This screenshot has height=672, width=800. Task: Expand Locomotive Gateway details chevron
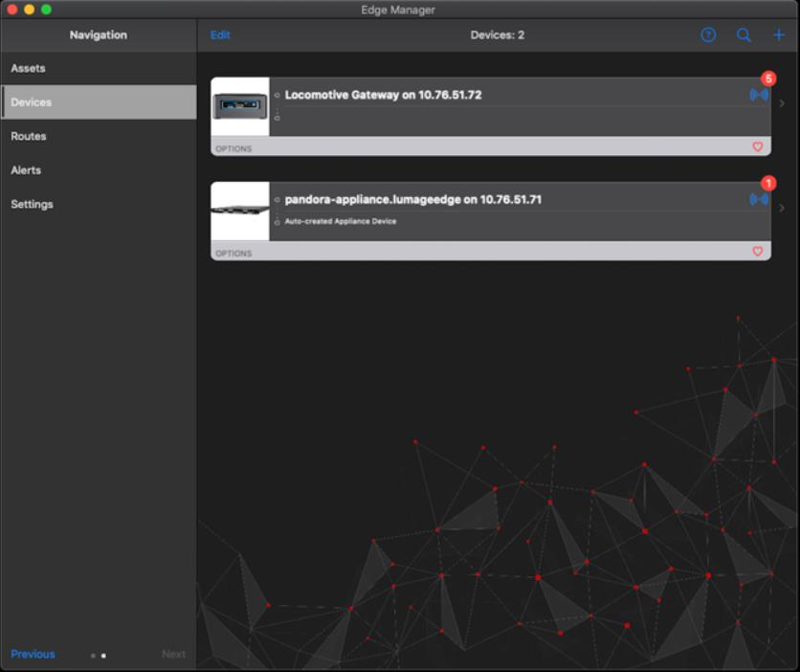(783, 103)
